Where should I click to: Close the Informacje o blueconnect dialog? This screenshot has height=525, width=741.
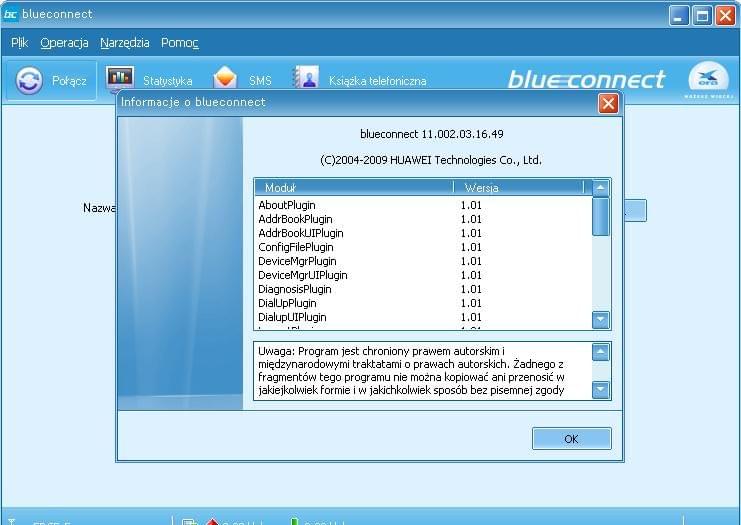click(x=607, y=103)
